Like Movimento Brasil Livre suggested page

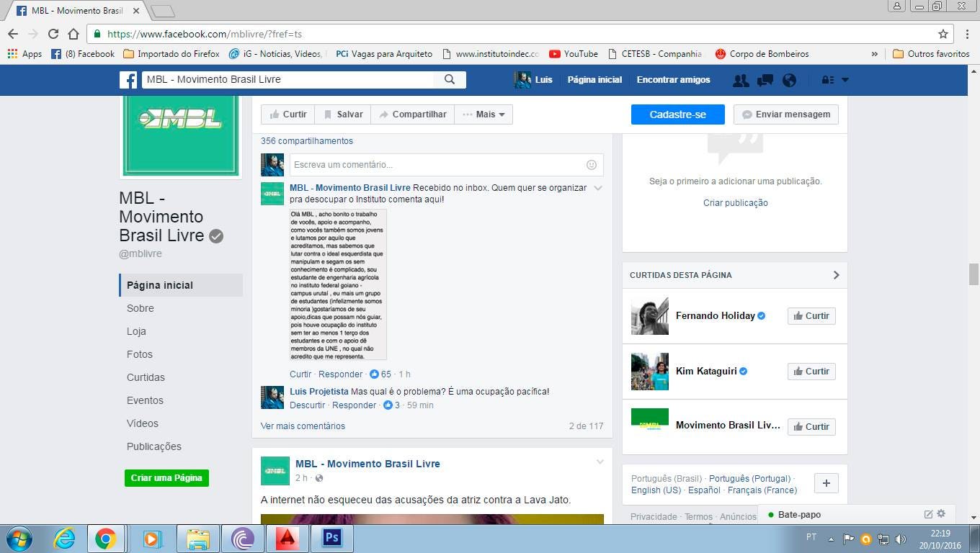point(811,427)
